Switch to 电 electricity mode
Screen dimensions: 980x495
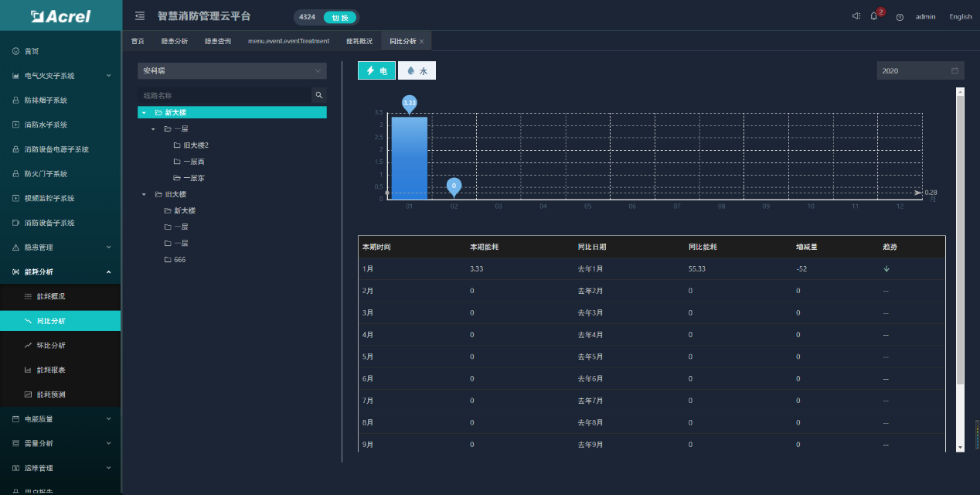coord(376,70)
